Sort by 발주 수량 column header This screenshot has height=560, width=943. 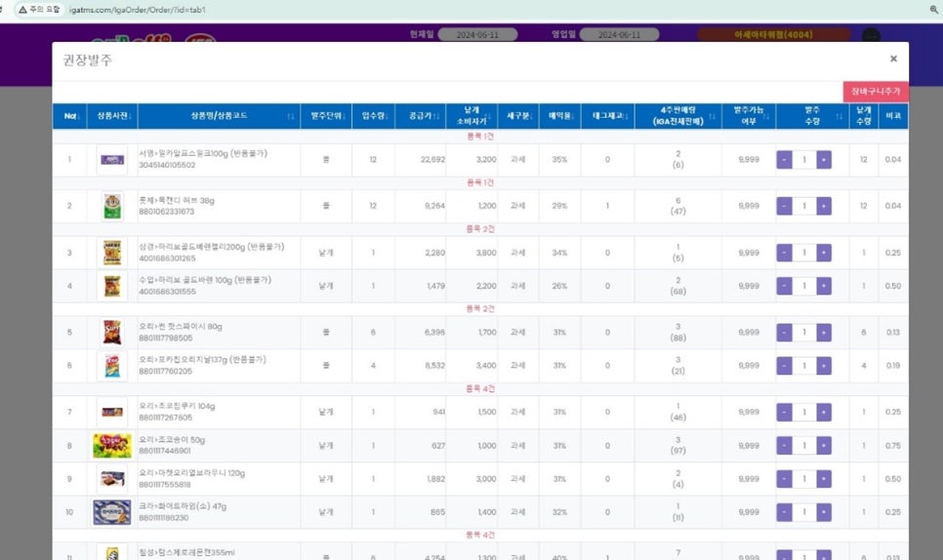pyautogui.click(x=812, y=116)
